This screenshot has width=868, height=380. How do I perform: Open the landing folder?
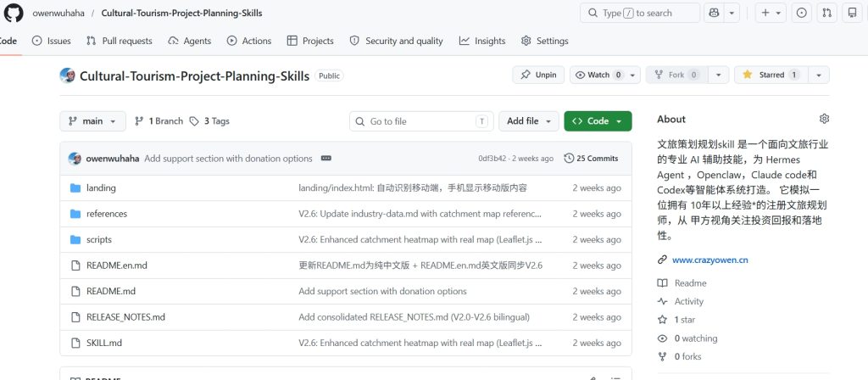(101, 187)
